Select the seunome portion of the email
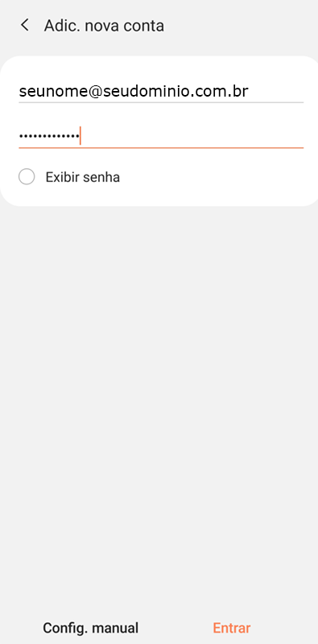Viewport: 318px width, 644px height. pyautogui.click(x=53, y=91)
